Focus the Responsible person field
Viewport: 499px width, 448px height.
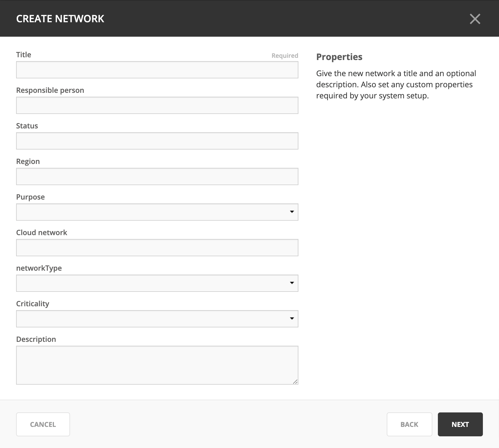tap(157, 105)
